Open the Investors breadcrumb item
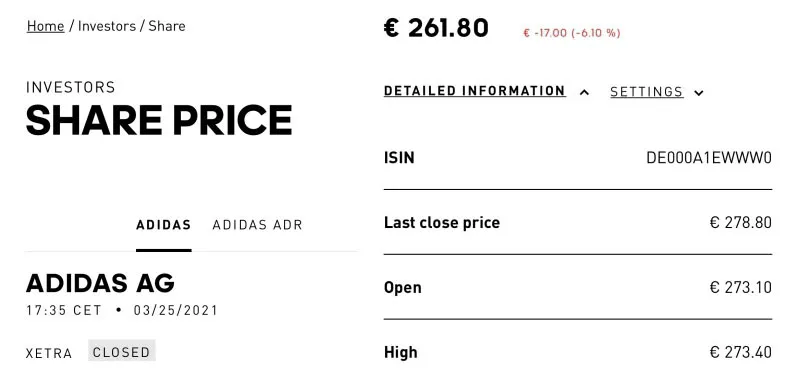 coord(107,26)
